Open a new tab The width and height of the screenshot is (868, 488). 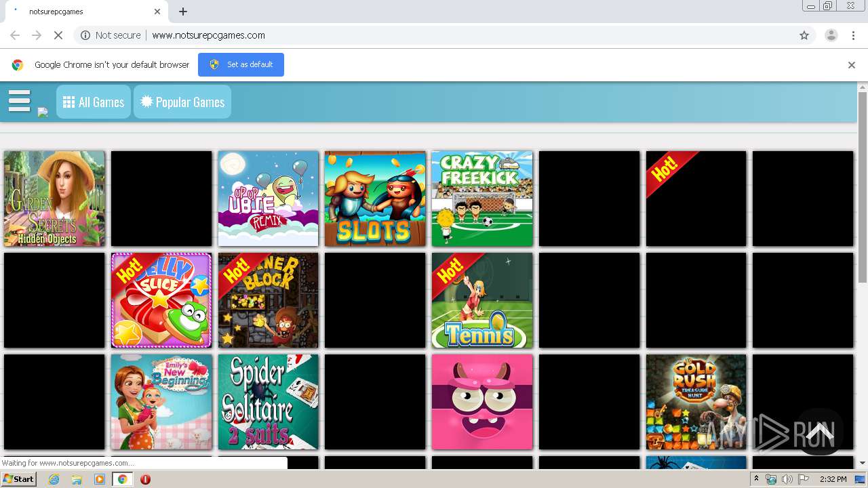tap(183, 12)
